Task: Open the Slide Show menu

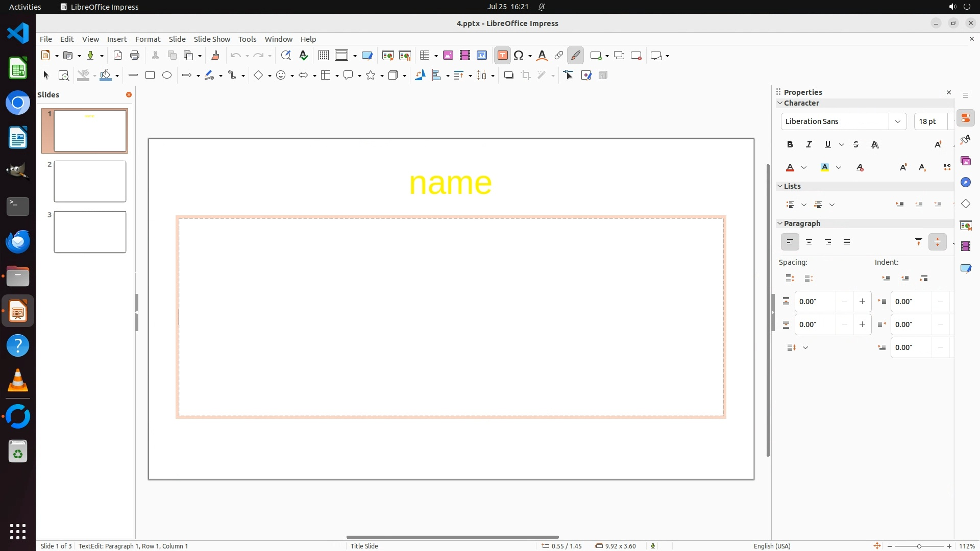Action: pos(212,39)
